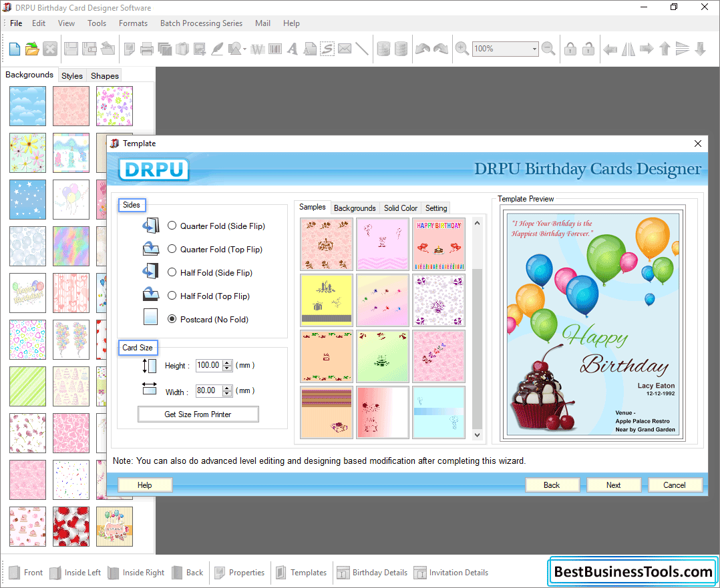The width and height of the screenshot is (720, 588).
Task: Open a file with the folder icon
Action: pyautogui.click(x=32, y=49)
